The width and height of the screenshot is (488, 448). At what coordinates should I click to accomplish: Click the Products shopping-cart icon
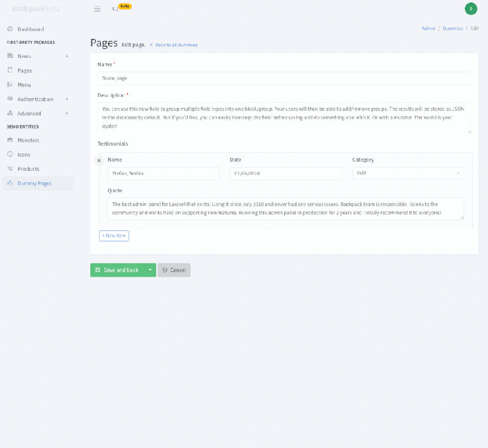(x=9, y=168)
